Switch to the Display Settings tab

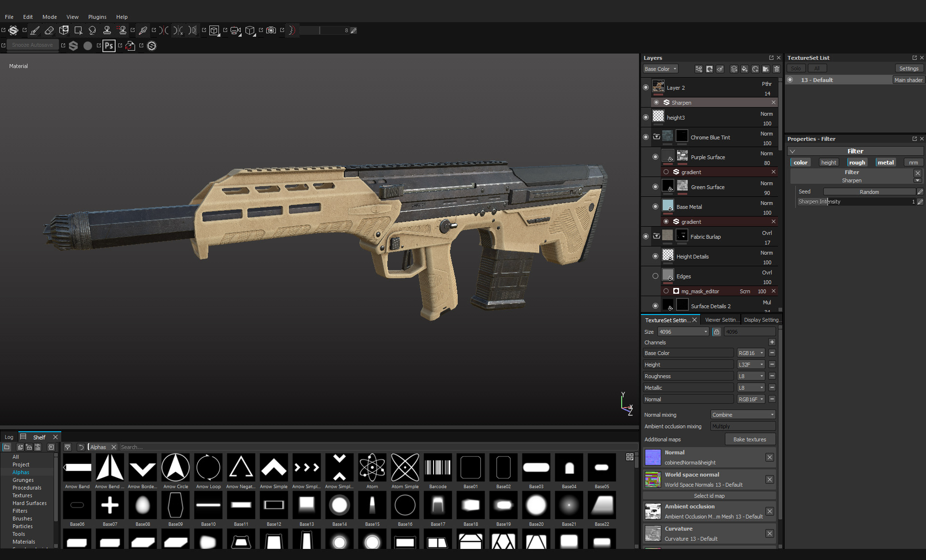[762, 319]
